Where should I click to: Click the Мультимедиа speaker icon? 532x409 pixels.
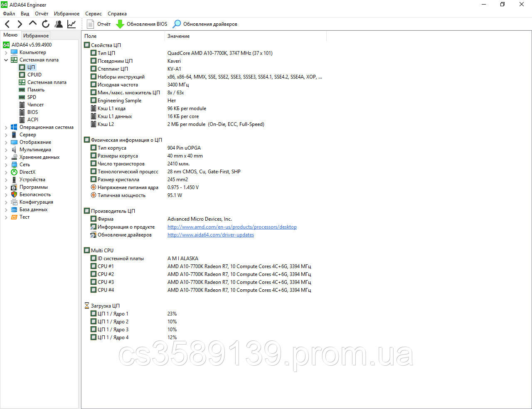tap(14, 150)
